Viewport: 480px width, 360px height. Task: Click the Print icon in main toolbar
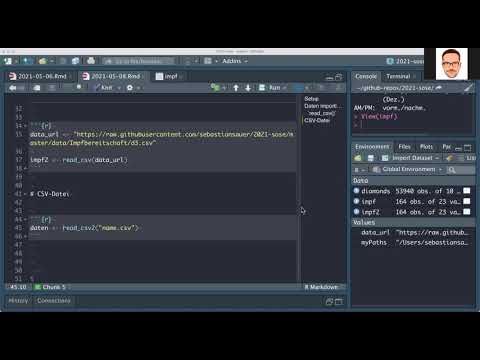[x=91, y=61]
